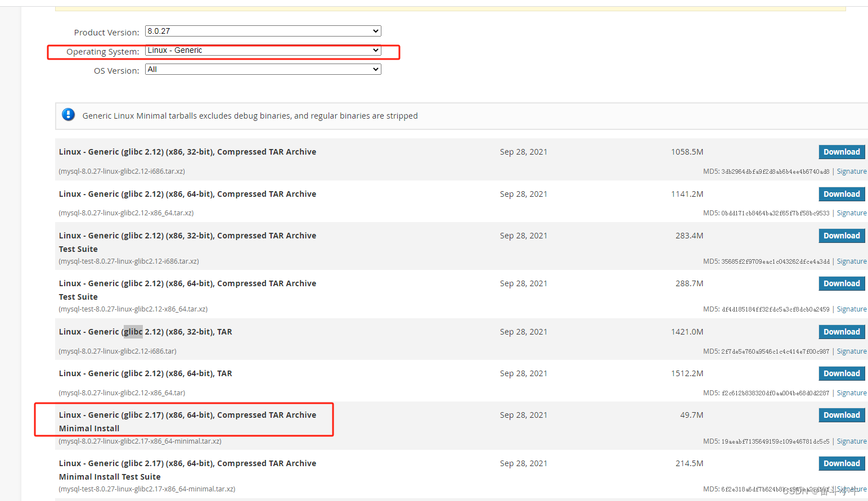Click filename (mysql-8.0.27-linux-glibc2.17-x86_64-minimal.tar.xz)
This screenshot has height=501, width=868.
[140, 441]
